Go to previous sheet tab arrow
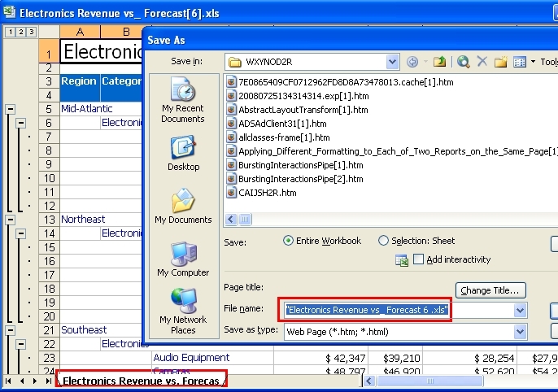 (x=22, y=381)
